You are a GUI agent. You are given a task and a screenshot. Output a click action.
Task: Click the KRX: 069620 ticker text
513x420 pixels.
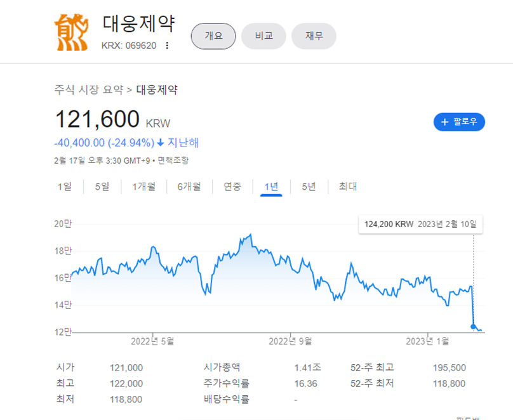pyautogui.click(x=129, y=46)
